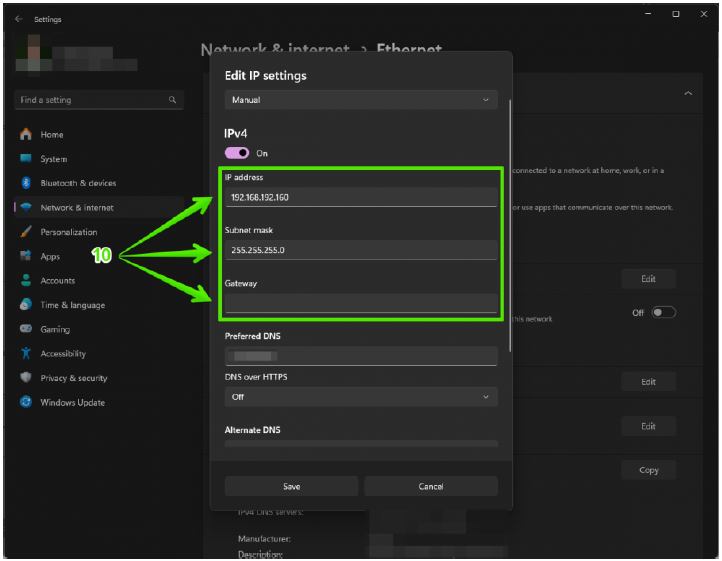Open the Manual IP type dropdown
Image resolution: width=722 pixels, height=561 pixels.
pos(360,100)
